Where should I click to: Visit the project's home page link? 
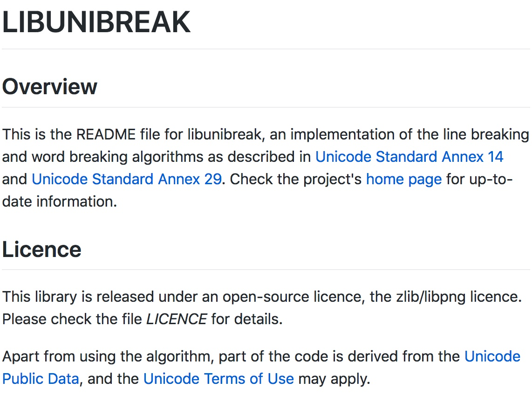click(403, 179)
